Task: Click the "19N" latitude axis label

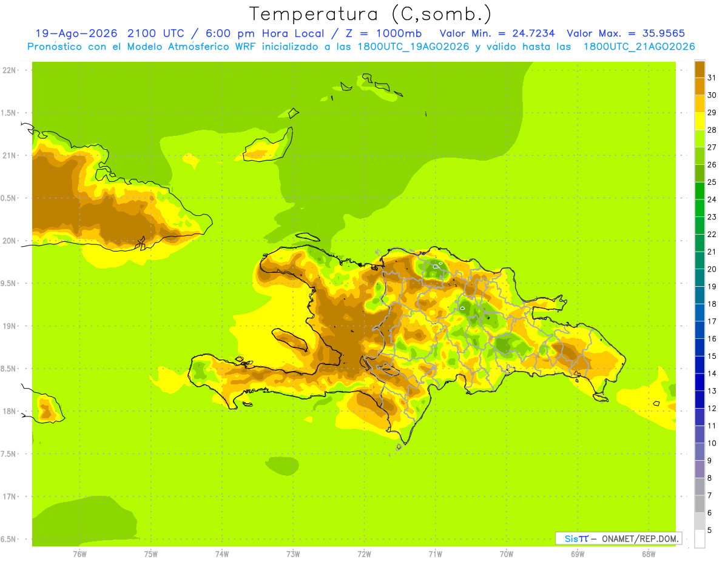Action: pyautogui.click(x=9, y=326)
